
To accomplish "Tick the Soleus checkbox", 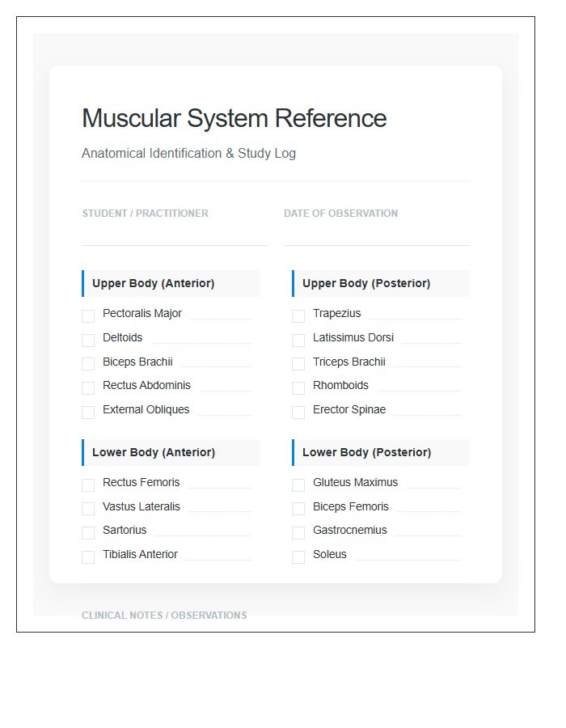I will pyautogui.click(x=298, y=557).
